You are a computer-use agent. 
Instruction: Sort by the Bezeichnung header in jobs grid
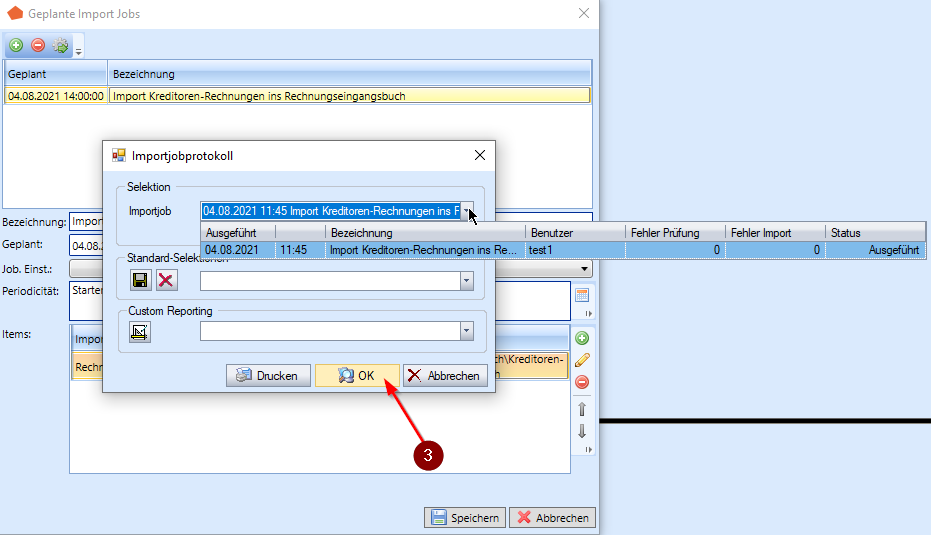point(350,74)
